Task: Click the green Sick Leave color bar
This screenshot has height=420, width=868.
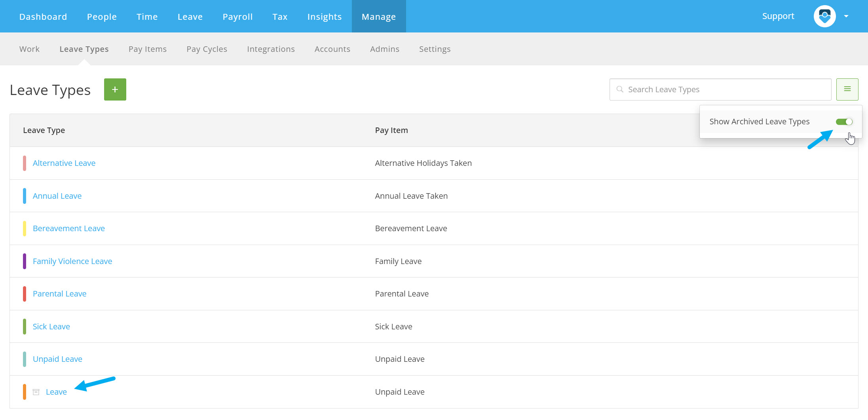Action: (x=25, y=327)
